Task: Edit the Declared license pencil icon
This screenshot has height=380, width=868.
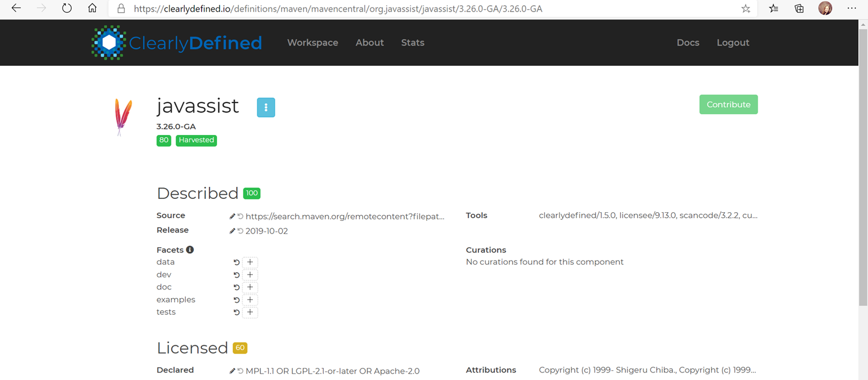Action: coord(232,371)
